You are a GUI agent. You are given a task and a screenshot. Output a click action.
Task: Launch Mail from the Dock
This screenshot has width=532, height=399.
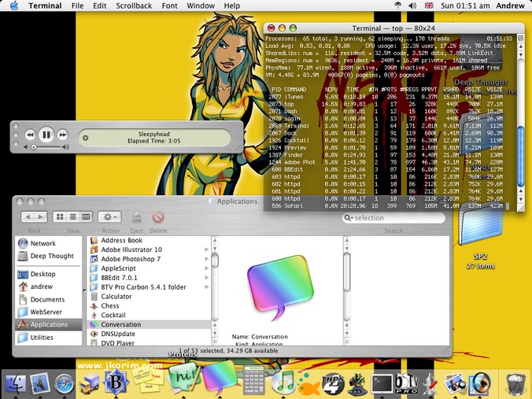40,384
